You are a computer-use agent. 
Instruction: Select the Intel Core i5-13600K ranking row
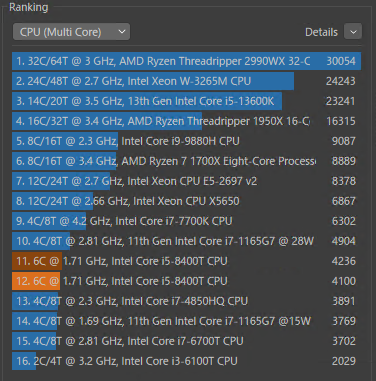pos(186,101)
